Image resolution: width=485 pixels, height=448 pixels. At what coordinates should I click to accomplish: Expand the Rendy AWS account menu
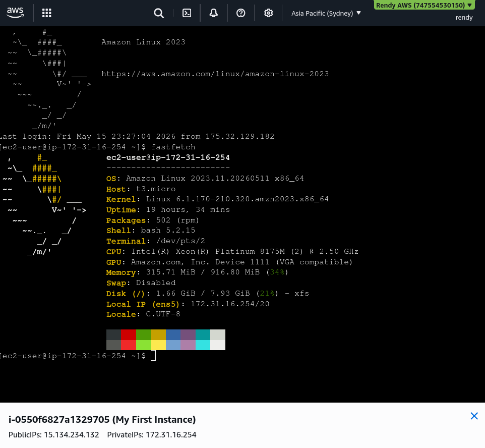(x=424, y=5)
